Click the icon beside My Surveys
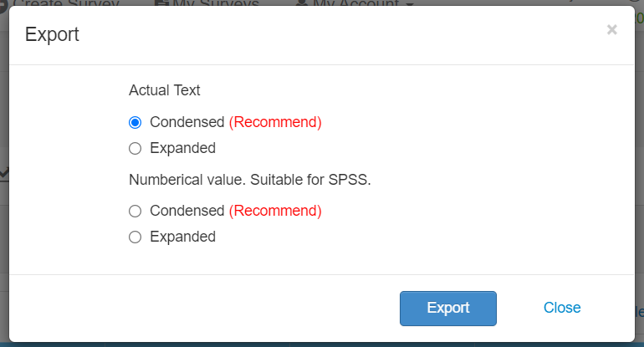644x347 pixels. tap(161, 3)
